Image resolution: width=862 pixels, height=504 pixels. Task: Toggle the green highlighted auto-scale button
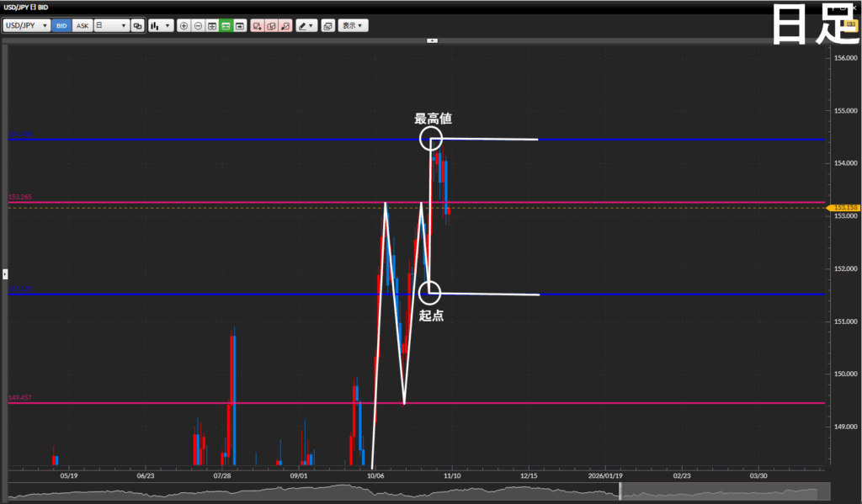tap(226, 26)
